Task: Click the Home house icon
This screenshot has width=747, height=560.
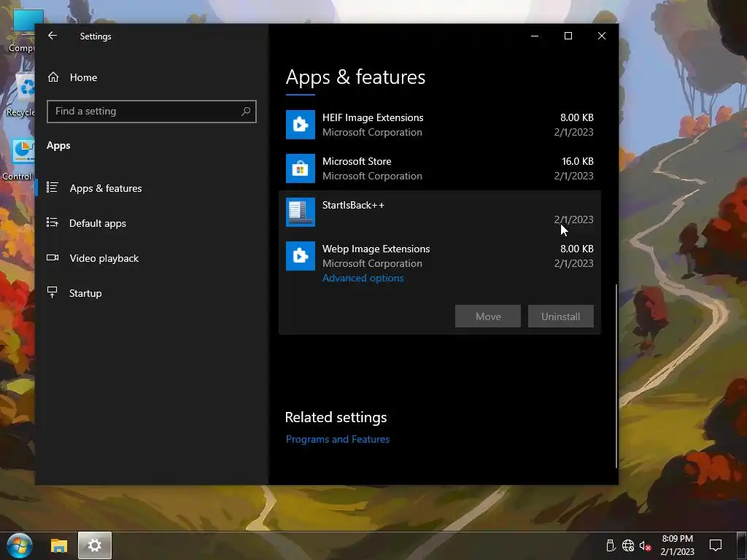Action: [x=53, y=77]
